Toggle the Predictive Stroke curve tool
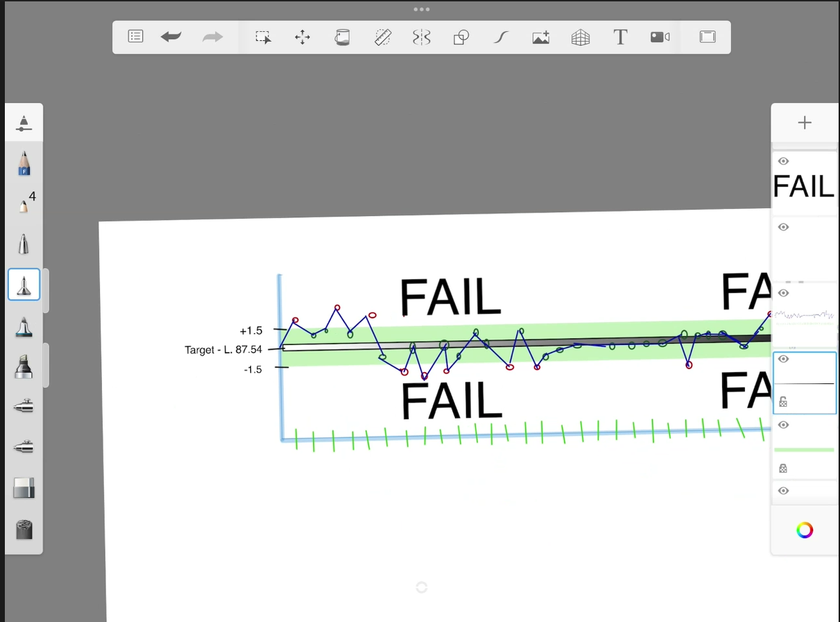 click(501, 37)
